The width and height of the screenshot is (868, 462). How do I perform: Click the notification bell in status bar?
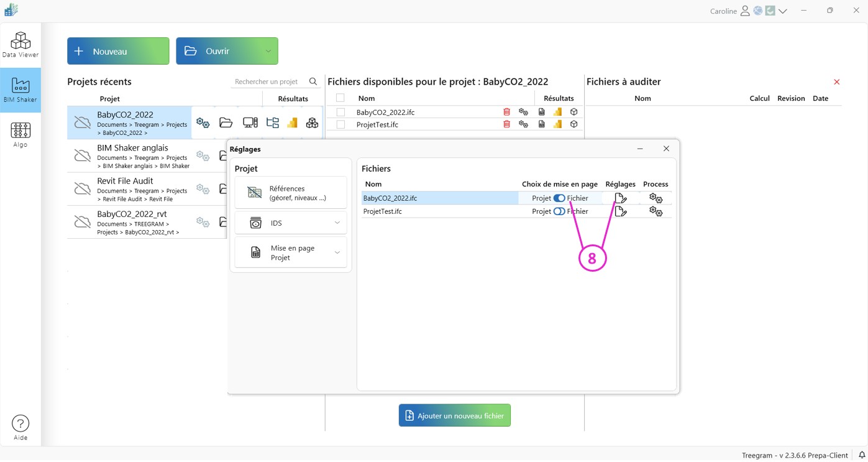tap(862, 455)
